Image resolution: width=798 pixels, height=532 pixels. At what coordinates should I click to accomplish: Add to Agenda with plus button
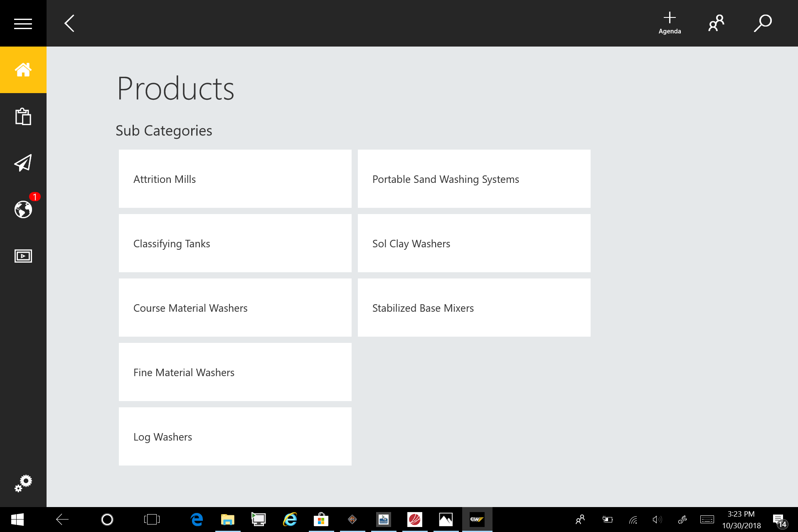[x=670, y=23]
